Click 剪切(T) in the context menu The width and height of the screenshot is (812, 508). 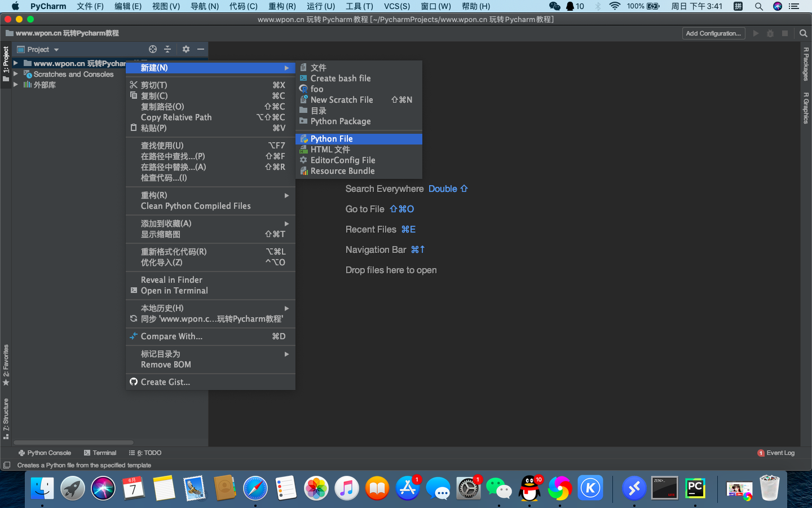coord(210,85)
